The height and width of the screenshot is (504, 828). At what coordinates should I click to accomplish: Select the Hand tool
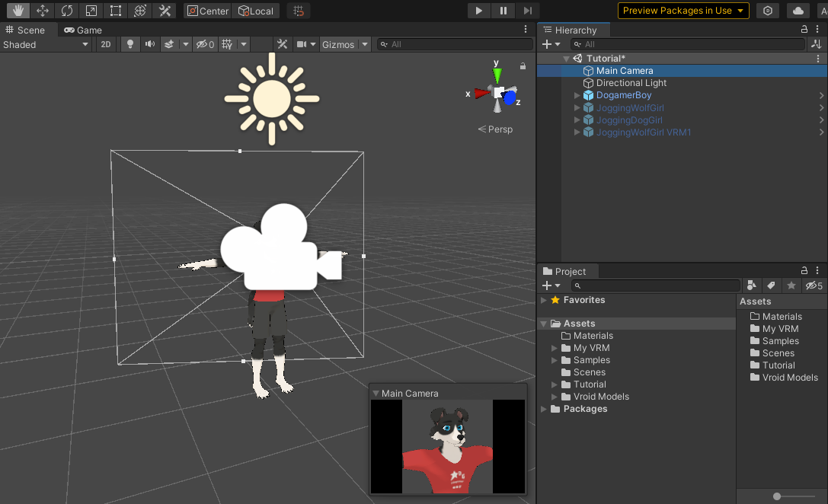click(18, 11)
